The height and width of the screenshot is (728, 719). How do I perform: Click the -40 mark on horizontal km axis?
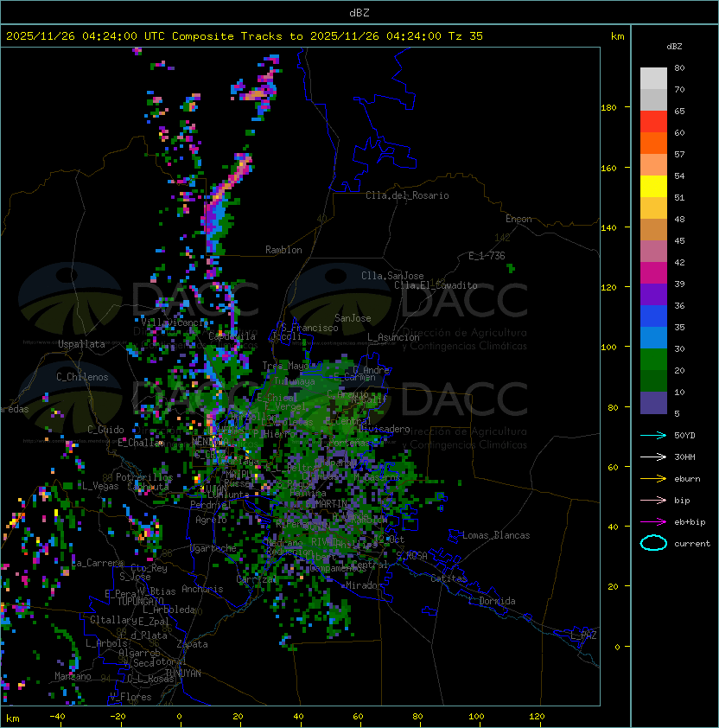coord(57,717)
